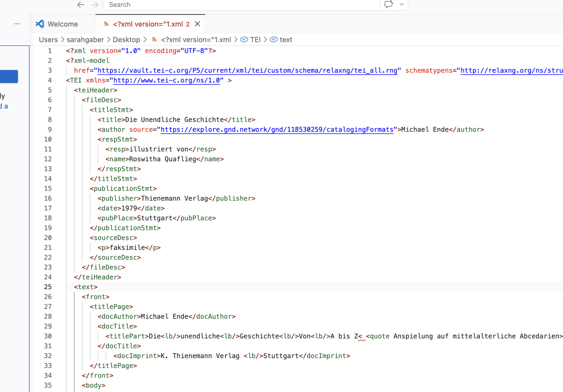Focus the top Search field
Screen dimensions: 563x392
(x=241, y=5)
